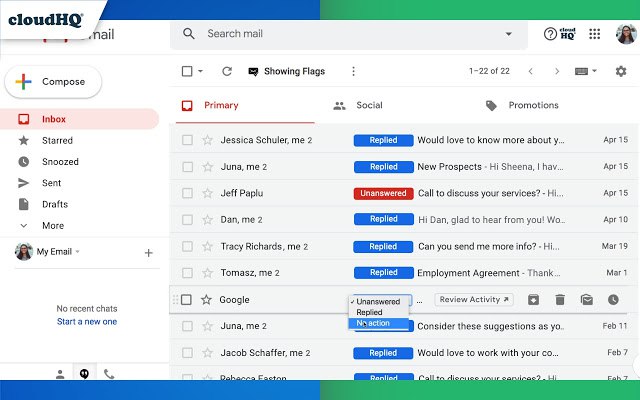Star the Jeff Paplu email

(208, 193)
